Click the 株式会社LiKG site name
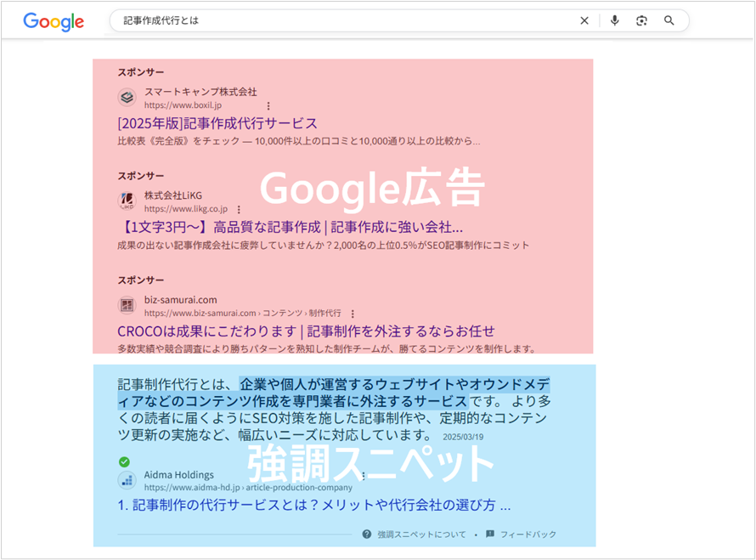Viewport: 756px width, 560px height. point(173,195)
